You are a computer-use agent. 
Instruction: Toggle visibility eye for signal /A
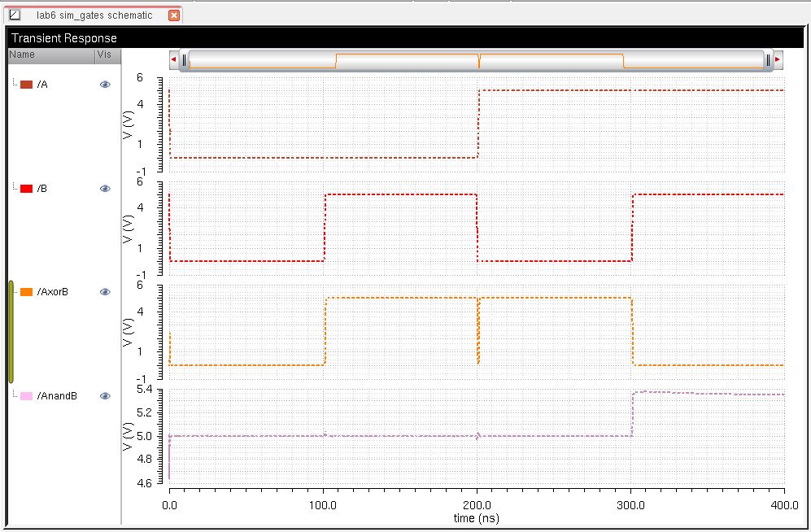(x=104, y=84)
